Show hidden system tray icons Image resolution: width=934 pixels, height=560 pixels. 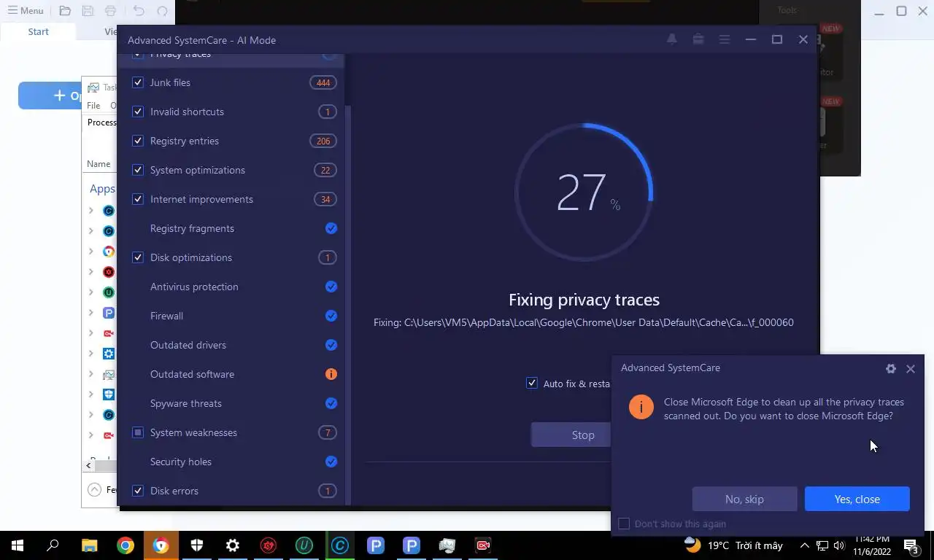[x=805, y=545]
